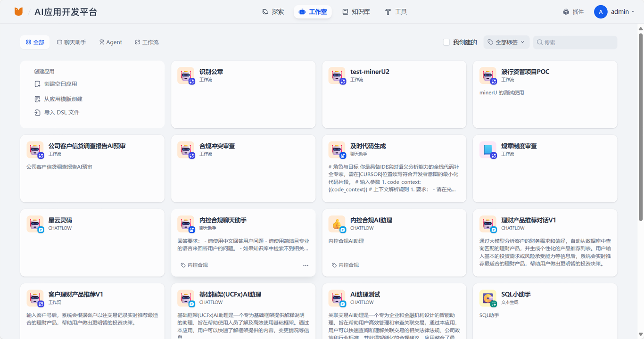Open the 插件 plugins icon

(566, 12)
